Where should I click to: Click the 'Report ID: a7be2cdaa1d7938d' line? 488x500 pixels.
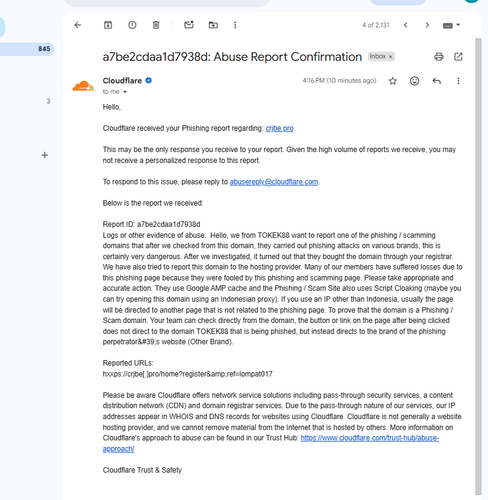(x=151, y=224)
